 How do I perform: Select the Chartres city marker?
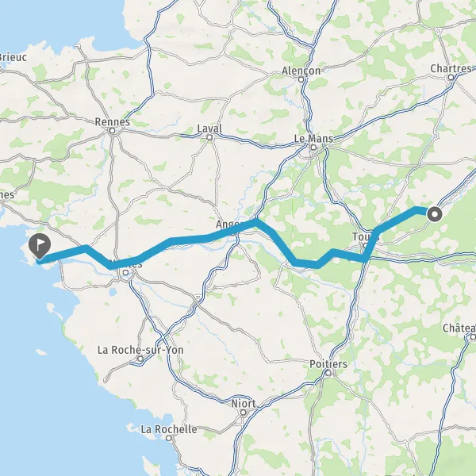(451, 78)
